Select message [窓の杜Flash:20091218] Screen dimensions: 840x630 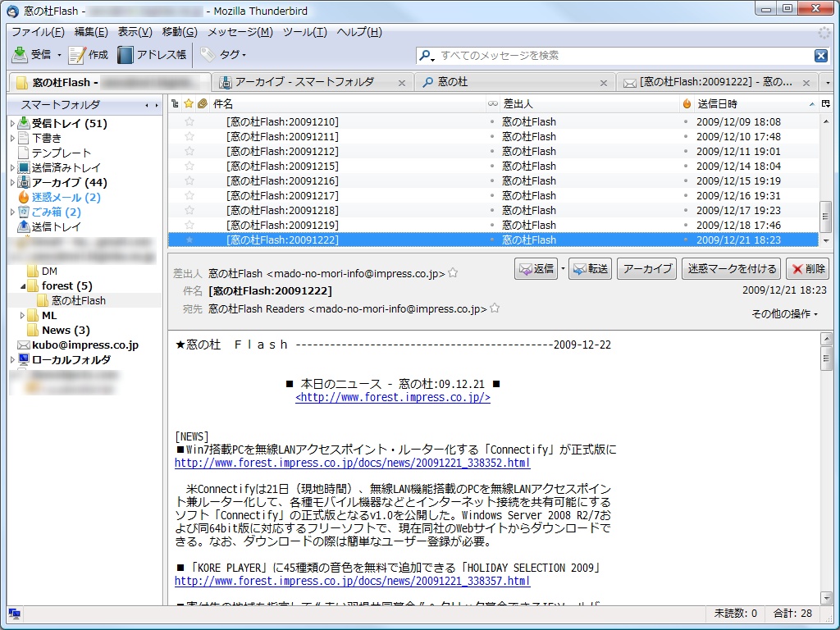493,211
